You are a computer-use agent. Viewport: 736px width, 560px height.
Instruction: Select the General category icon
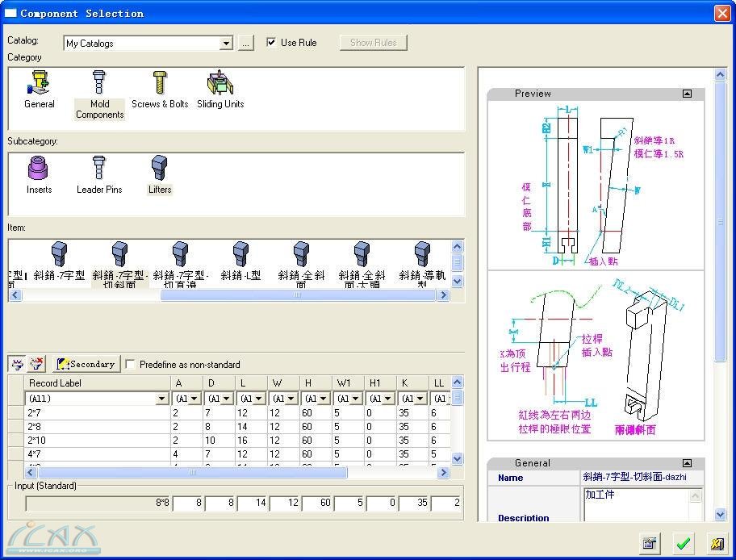39,90
